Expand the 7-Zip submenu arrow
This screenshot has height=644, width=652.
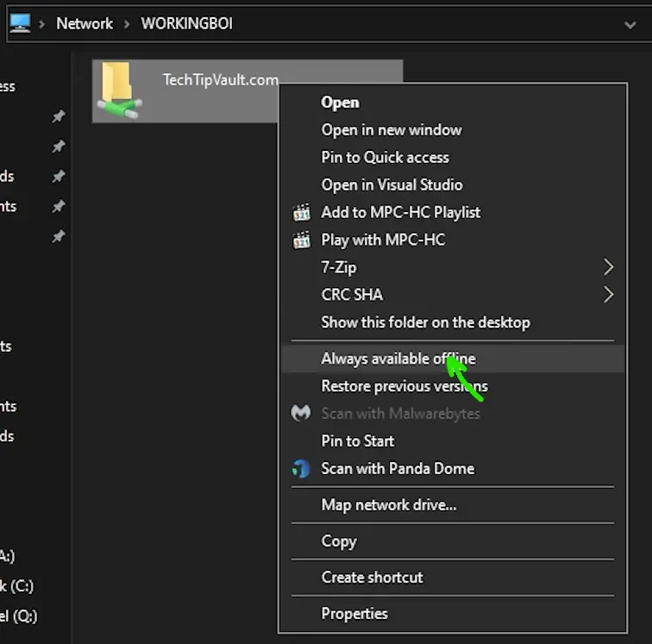coord(608,267)
